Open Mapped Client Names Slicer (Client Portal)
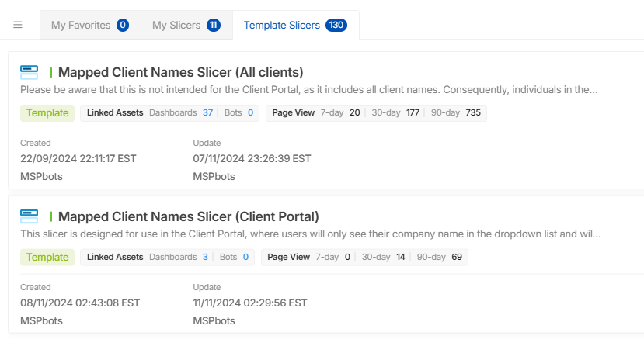Screen dimensions: 644x346 189,216
